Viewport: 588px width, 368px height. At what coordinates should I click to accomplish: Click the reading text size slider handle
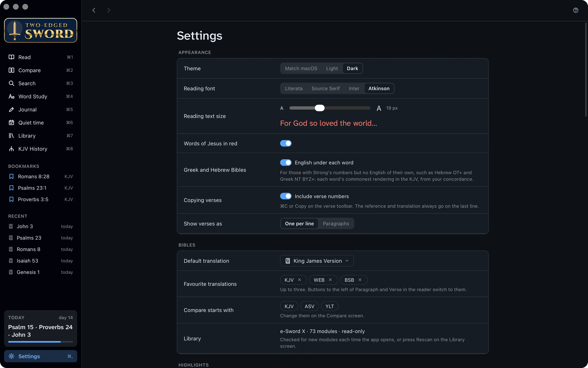pyautogui.click(x=320, y=108)
